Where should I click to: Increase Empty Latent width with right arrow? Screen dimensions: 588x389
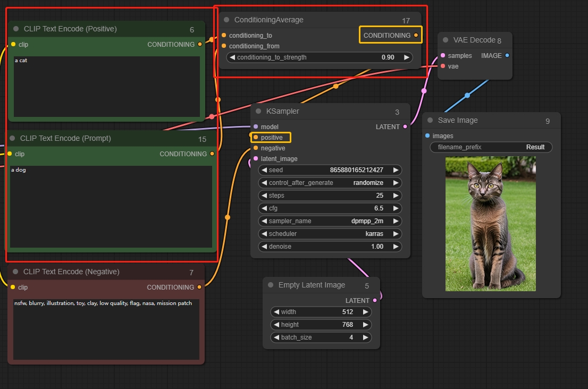[x=365, y=312]
